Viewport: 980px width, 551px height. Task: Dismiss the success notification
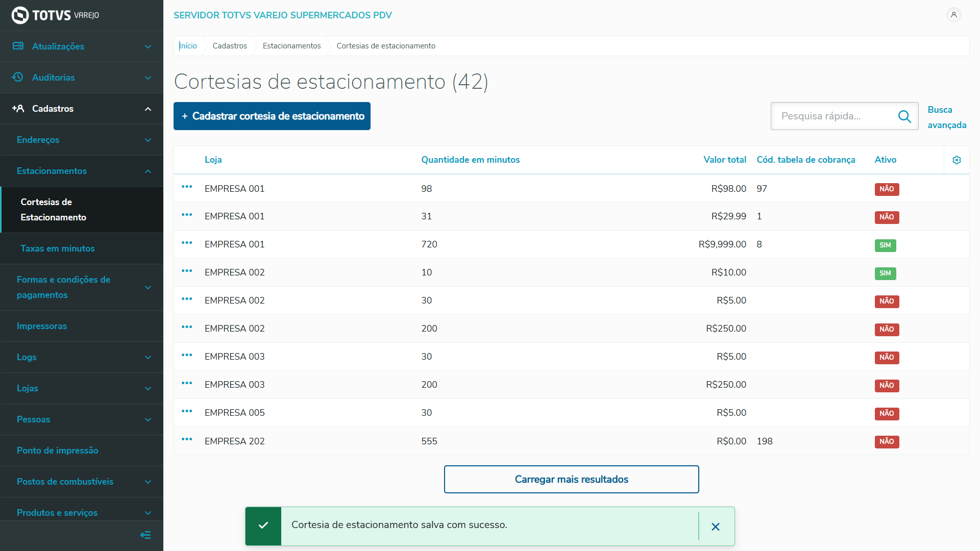pyautogui.click(x=716, y=527)
